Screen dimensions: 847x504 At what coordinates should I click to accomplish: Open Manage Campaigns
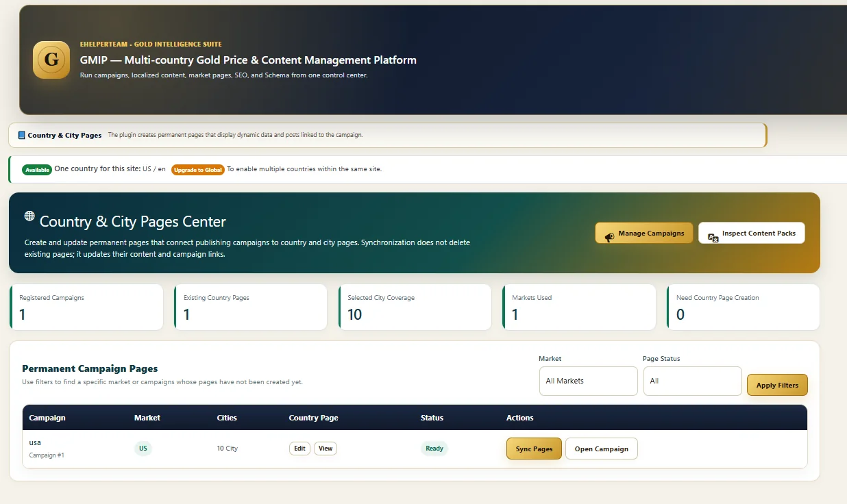coord(644,234)
